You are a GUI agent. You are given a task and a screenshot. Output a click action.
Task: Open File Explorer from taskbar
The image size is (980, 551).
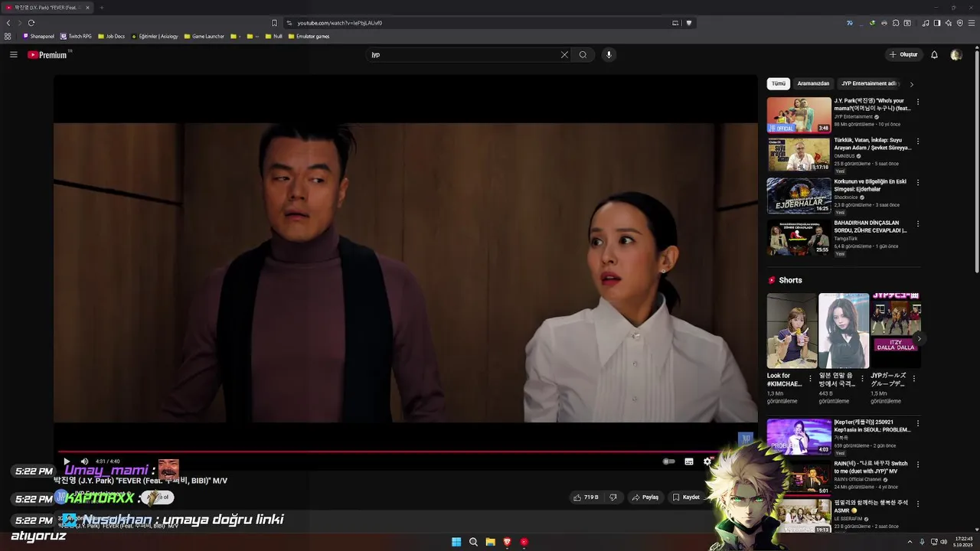[x=490, y=542]
